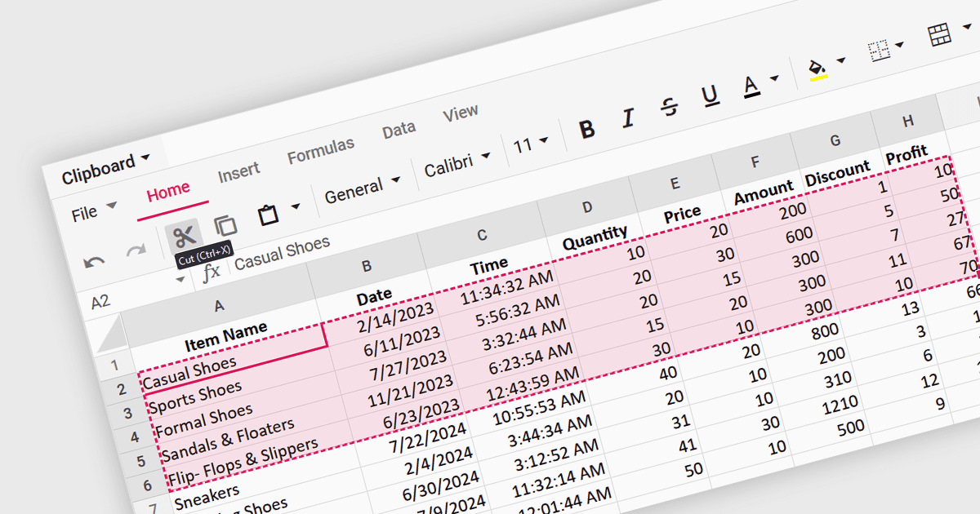This screenshot has height=514, width=980.
Task: Select column D header
Action: [586, 207]
